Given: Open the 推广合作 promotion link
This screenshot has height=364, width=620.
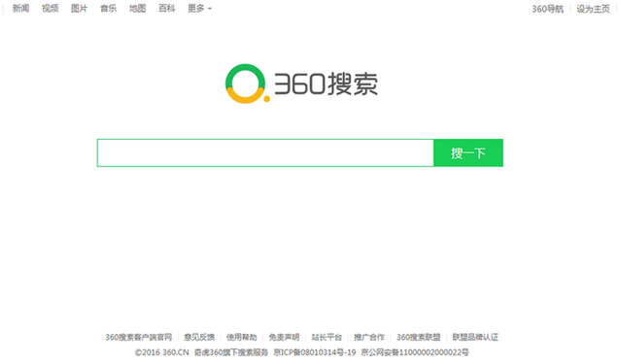Looking at the screenshot, I should point(369,337).
